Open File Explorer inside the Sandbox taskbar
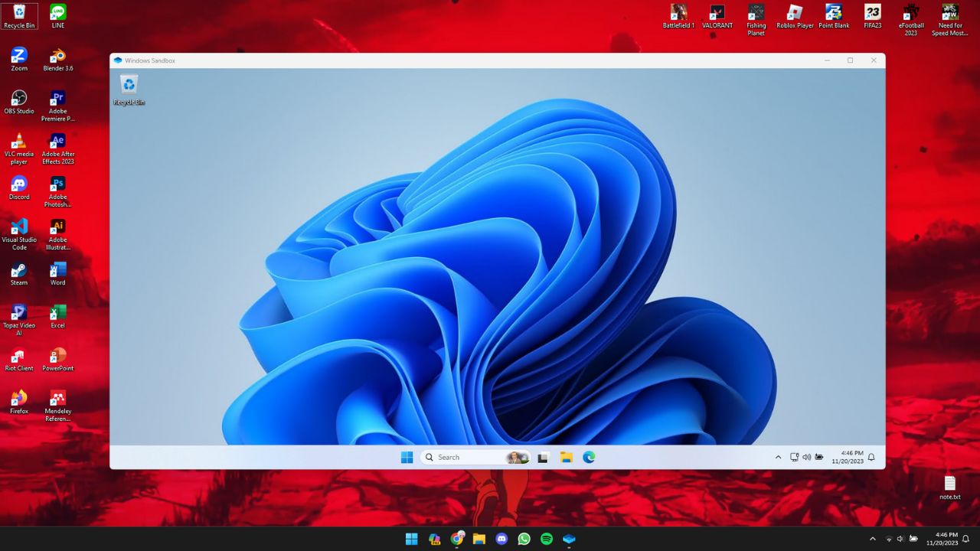Viewport: 980px width, 551px height. [566, 458]
